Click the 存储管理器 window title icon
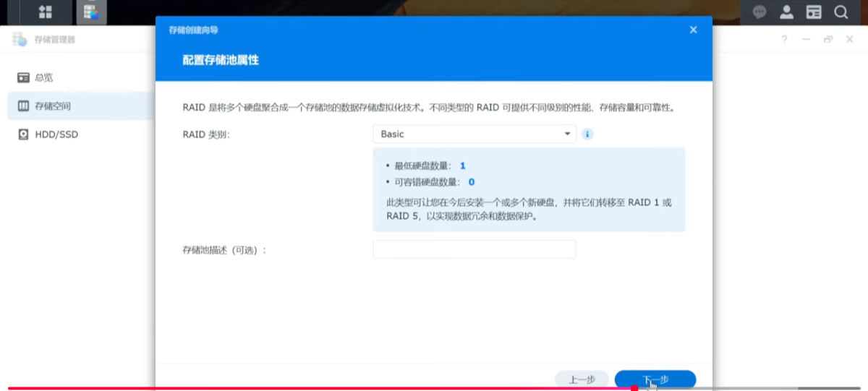 point(20,40)
